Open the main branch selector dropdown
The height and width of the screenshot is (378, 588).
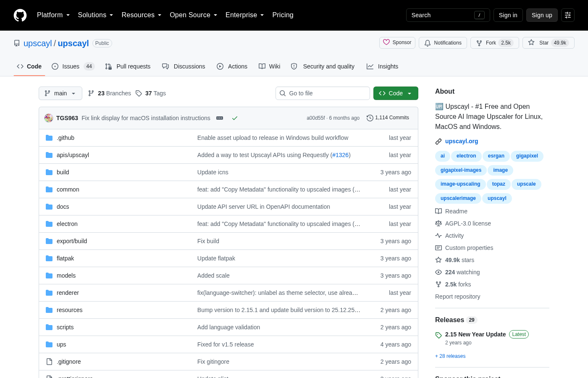click(x=60, y=93)
